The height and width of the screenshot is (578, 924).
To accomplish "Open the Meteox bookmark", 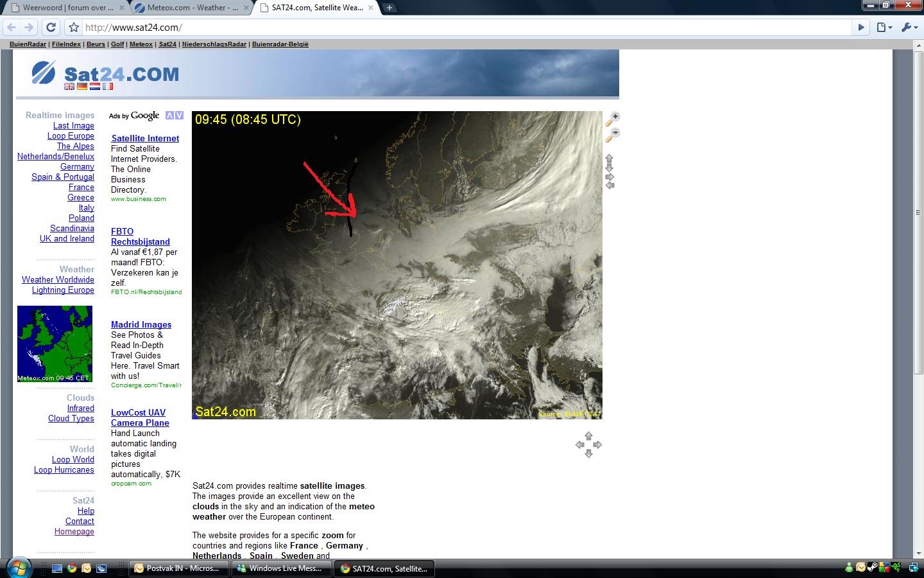I will point(141,44).
